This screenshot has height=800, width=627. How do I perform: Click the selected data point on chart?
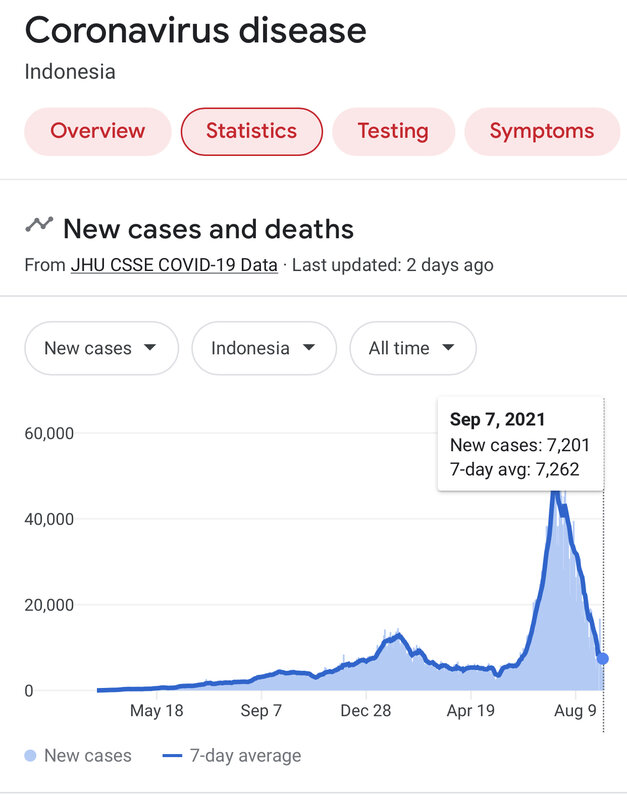click(603, 658)
